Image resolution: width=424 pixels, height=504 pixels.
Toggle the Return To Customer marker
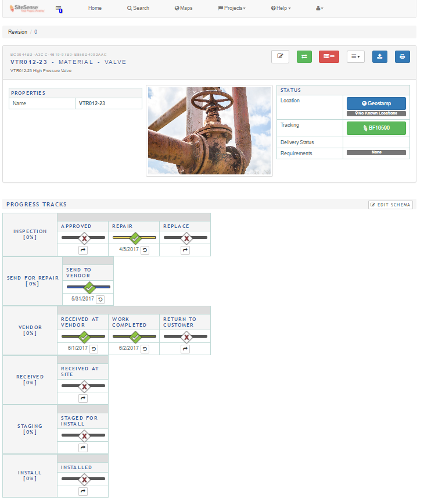pyautogui.click(x=186, y=337)
